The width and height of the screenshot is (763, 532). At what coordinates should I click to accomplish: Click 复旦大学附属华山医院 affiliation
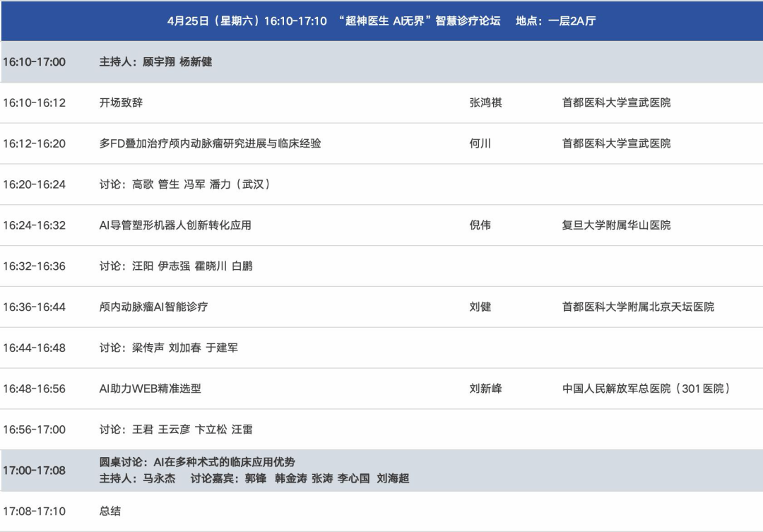616,225
